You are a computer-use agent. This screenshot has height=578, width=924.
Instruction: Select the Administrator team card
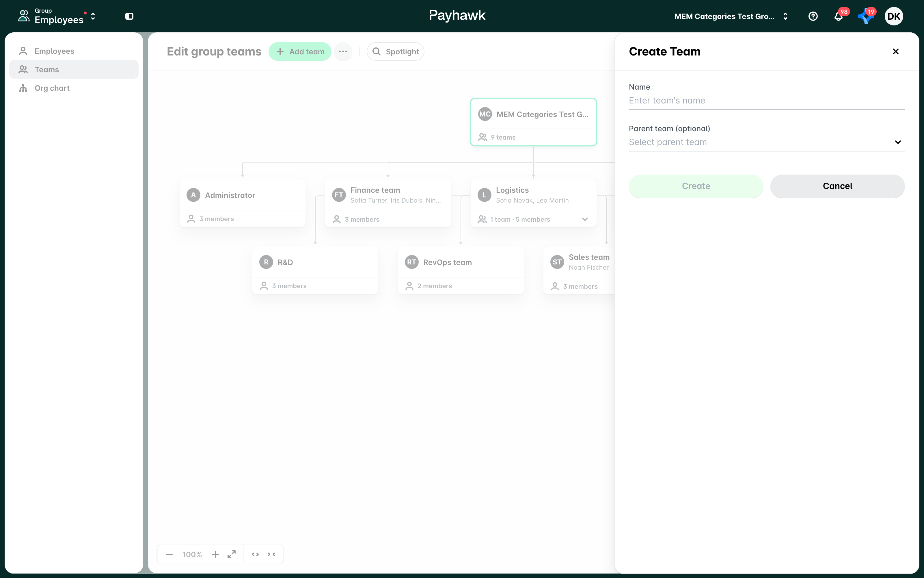pos(243,203)
